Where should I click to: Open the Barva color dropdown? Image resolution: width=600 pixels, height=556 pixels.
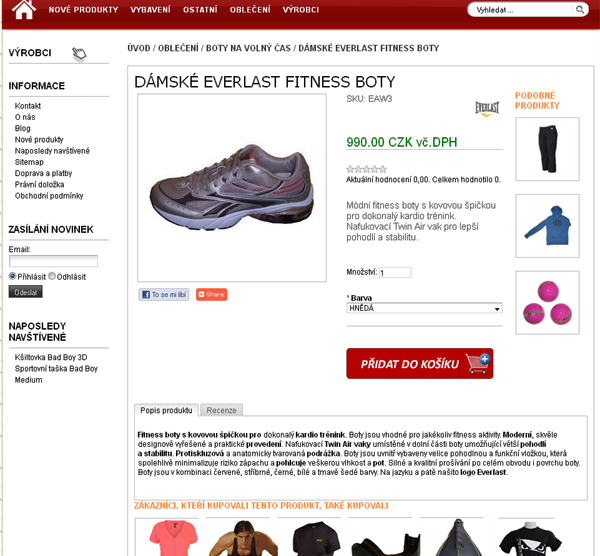click(424, 308)
